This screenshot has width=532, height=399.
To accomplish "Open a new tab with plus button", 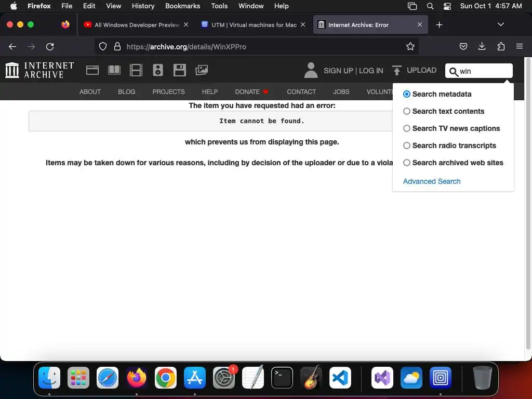I will point(439,25).
